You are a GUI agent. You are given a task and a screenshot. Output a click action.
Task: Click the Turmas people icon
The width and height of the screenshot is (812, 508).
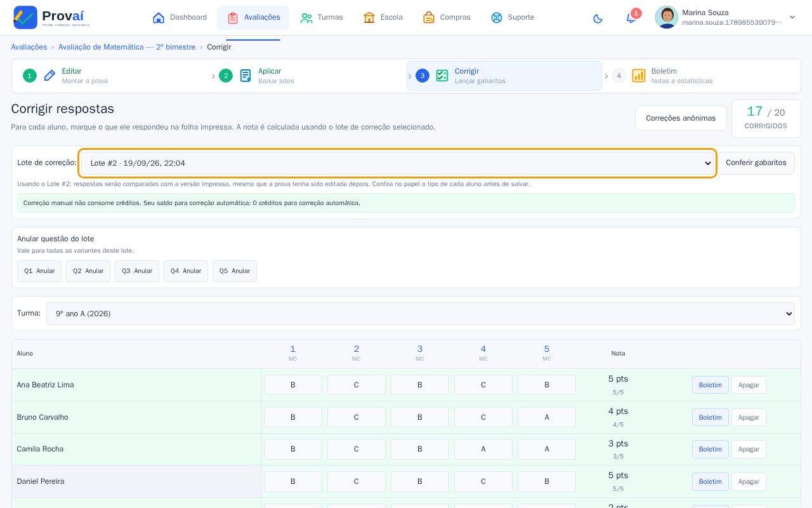click(x=306, y=17)
